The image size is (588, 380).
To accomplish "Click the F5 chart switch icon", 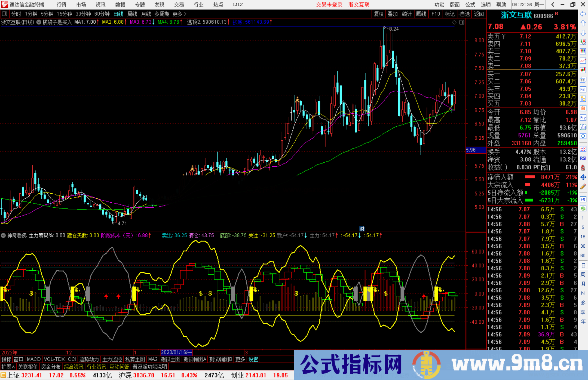I will [x=583, y=199].
